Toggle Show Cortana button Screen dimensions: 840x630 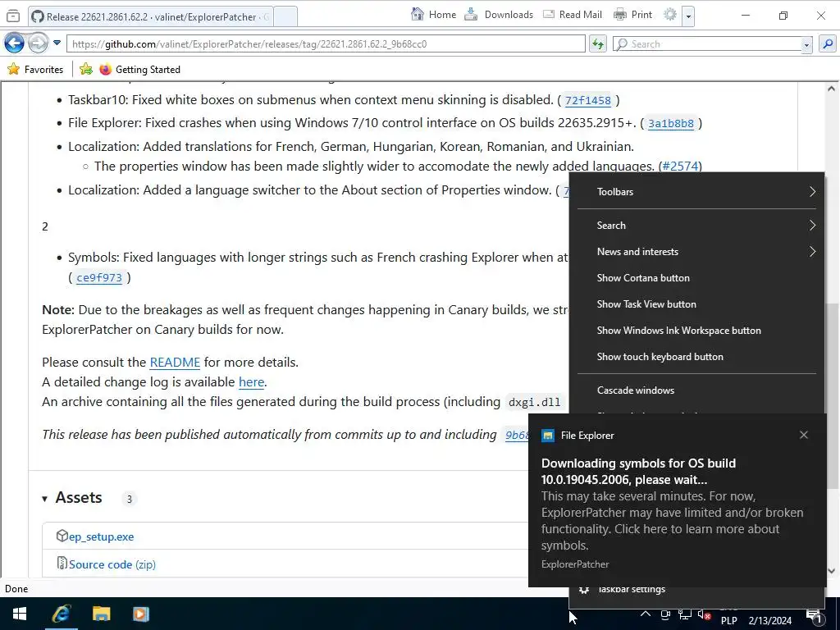(x=696, y=278)
